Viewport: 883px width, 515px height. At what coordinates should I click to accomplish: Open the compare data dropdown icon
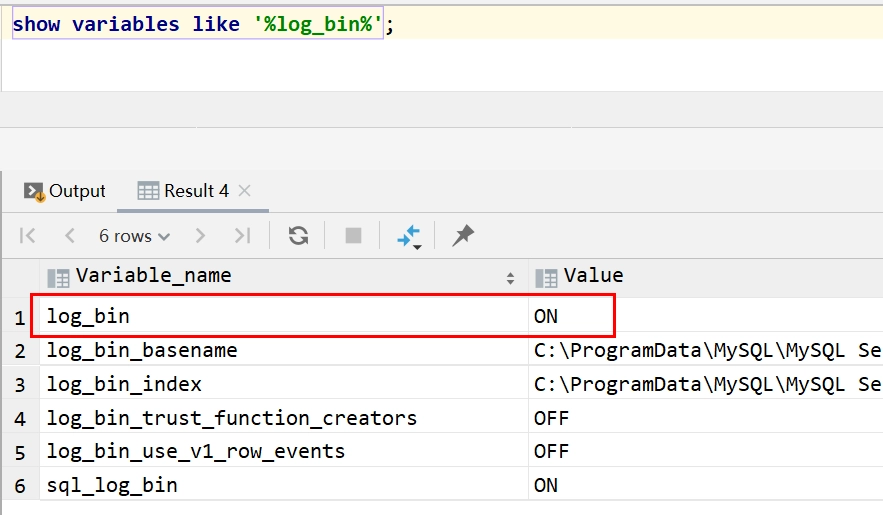click(409, 236)
